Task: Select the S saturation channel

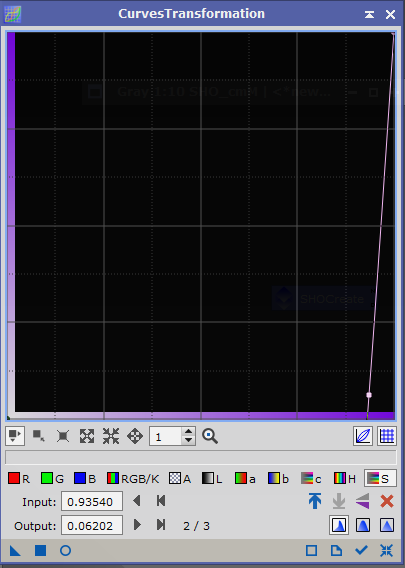Action: [x=380, y=479]
